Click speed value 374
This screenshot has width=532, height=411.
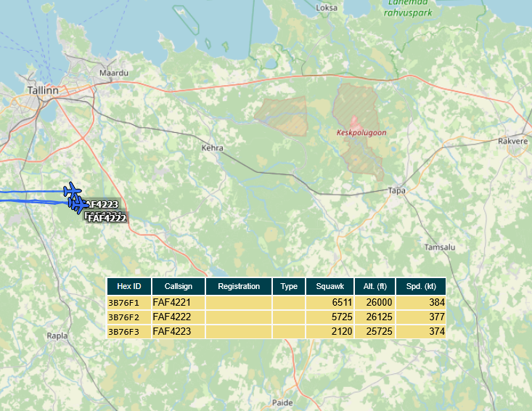click(x=437, y=331)
